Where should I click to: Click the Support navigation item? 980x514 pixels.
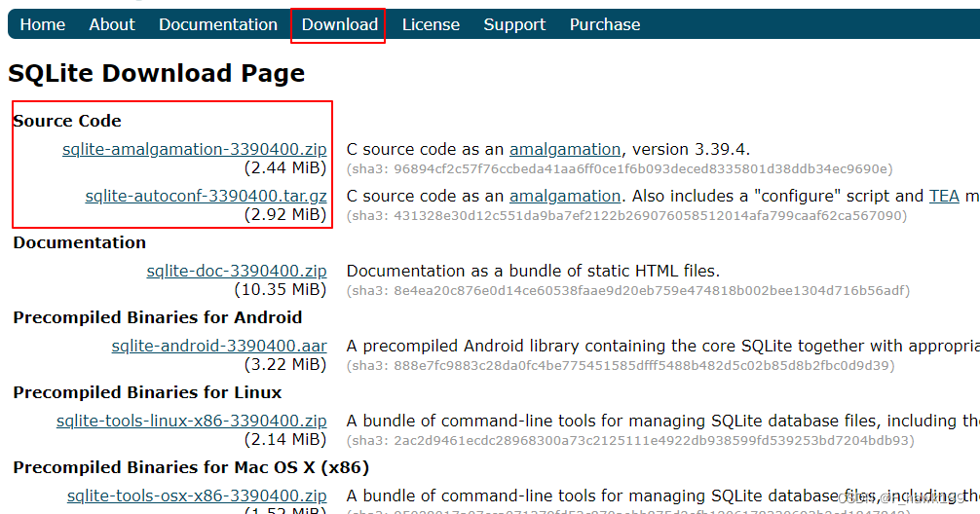(x=514, y=24)
